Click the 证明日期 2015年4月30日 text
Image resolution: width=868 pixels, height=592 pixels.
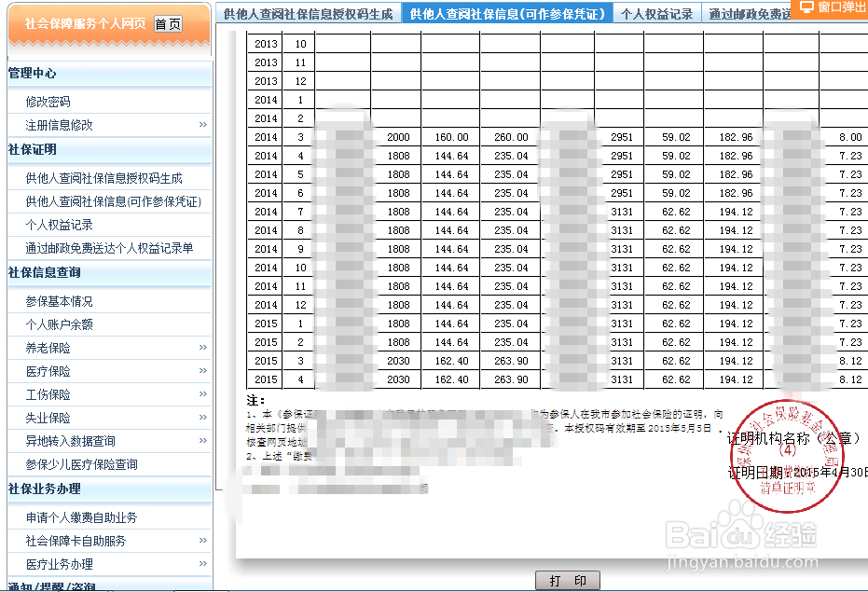click(797, 473)
